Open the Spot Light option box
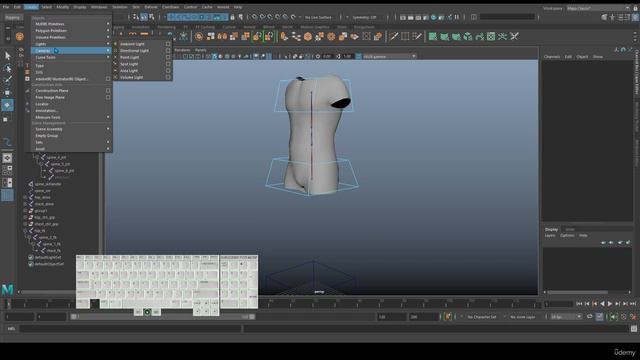 [168, 64]
